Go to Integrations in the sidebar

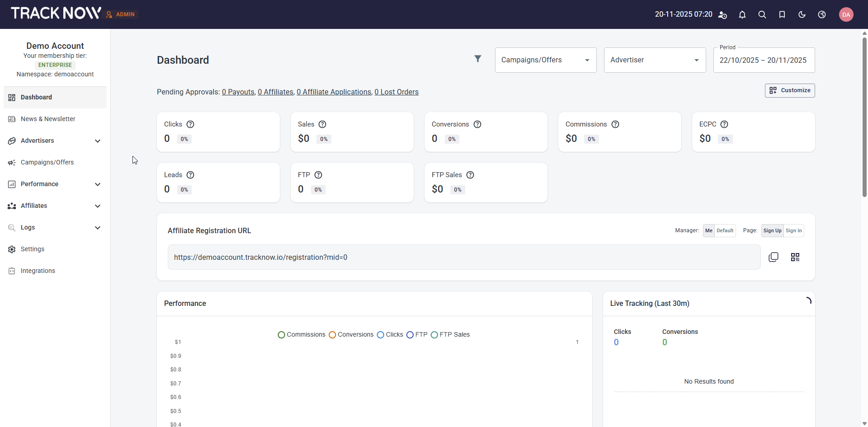coord(38,271)
